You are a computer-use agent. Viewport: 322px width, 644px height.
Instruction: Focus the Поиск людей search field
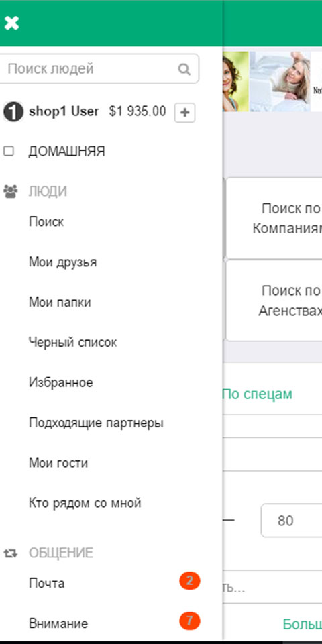98,68
